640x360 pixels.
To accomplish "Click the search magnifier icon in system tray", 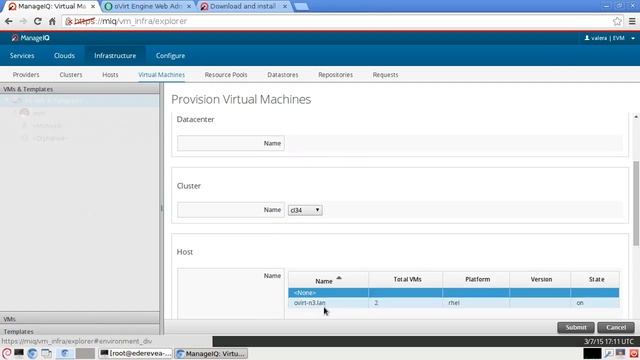I will coord(608,353).
